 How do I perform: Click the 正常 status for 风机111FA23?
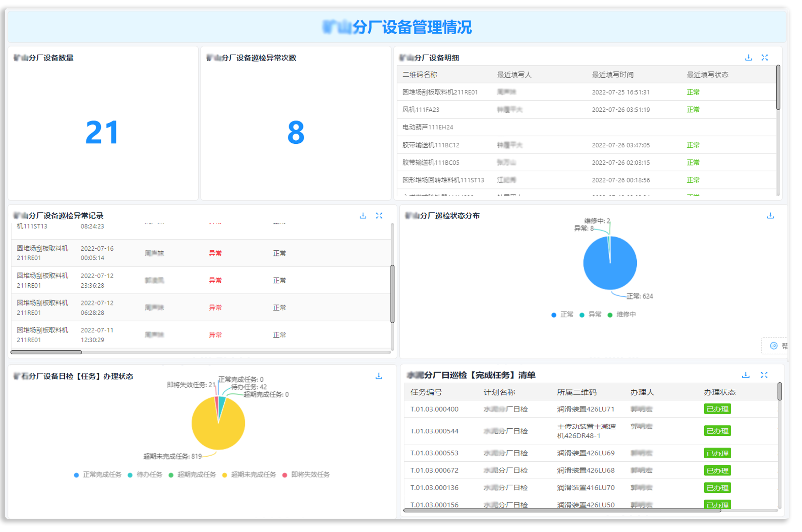pyautogui.click(x=693, y=109)
